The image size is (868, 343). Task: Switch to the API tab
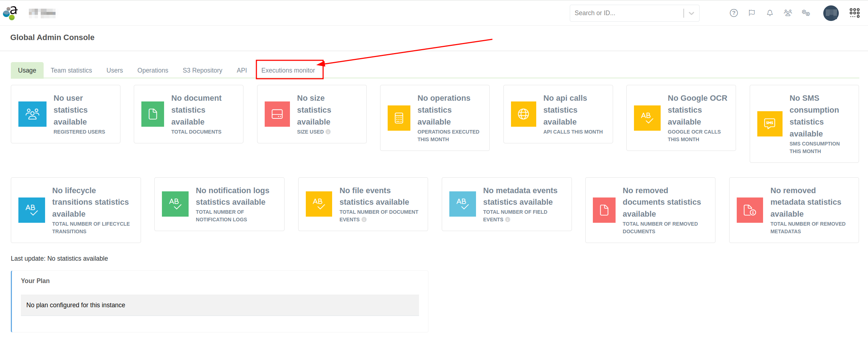point(242,70)
